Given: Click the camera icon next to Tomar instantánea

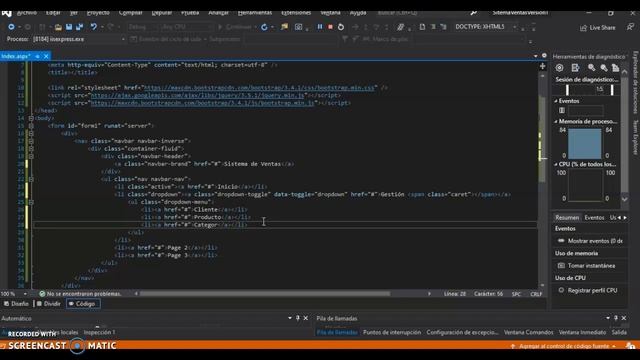Looking at the screenshot, I should (x=561, y=266).
